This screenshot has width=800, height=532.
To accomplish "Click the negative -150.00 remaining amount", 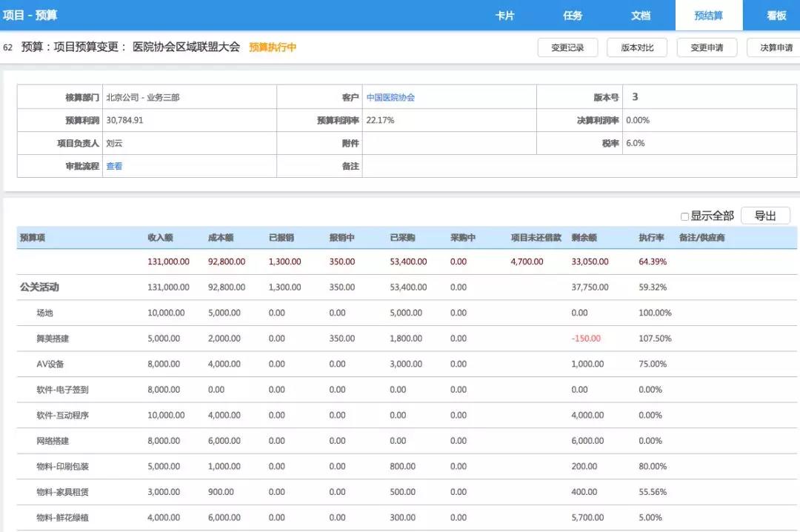I will point(586,339).
